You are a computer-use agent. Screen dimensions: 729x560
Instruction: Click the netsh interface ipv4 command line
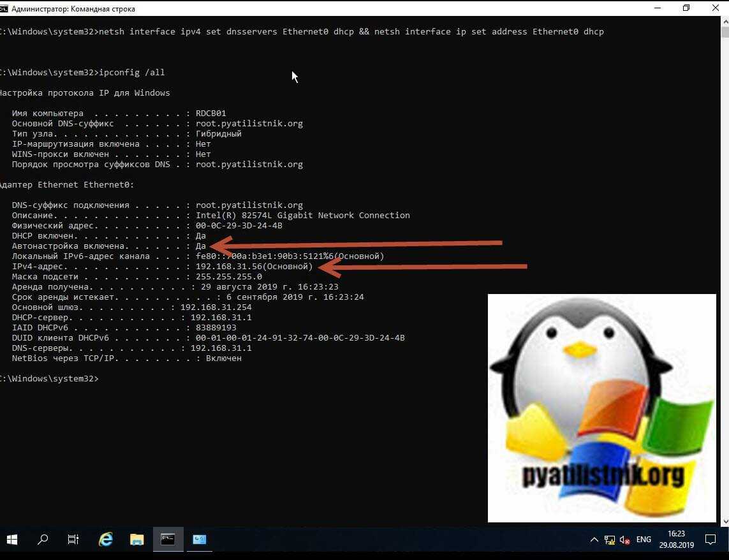click(x=351, y=32)
